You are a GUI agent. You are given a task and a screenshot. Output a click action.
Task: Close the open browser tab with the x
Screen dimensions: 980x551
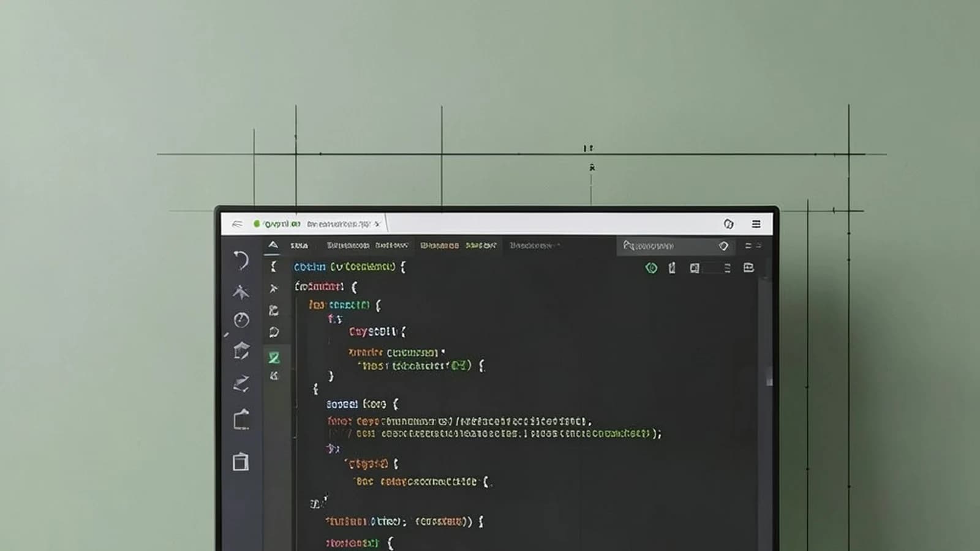click(x=377, y=224)
